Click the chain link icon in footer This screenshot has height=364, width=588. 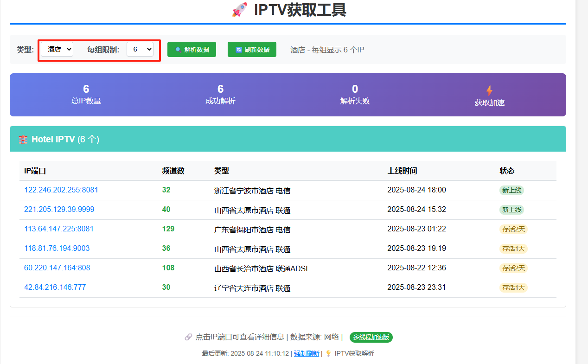(x=188, y=337)
